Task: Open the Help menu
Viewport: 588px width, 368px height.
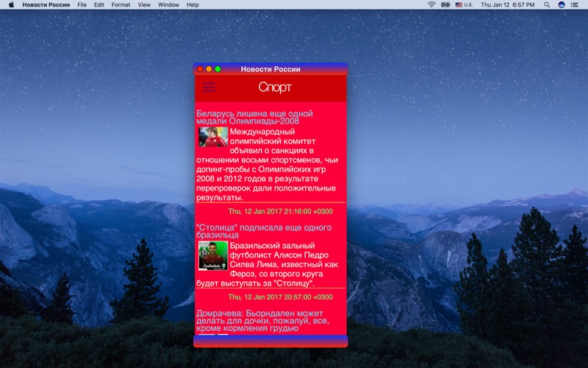Action: [193, 5]
